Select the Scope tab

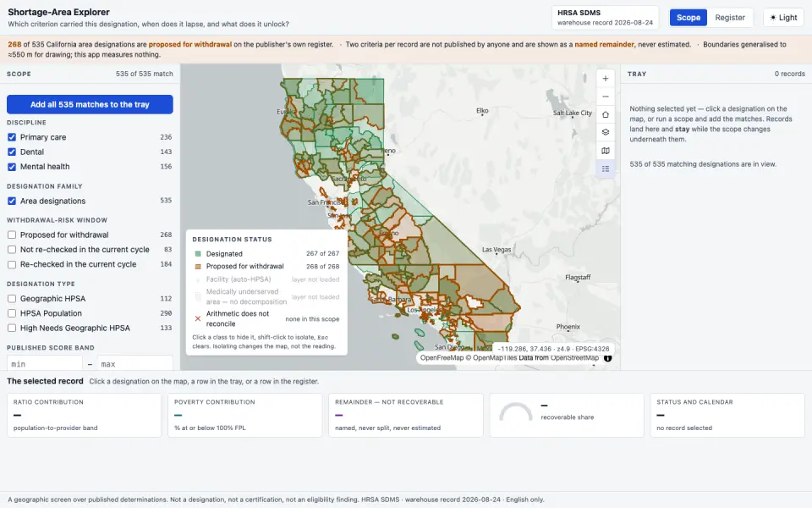[689, 18]
